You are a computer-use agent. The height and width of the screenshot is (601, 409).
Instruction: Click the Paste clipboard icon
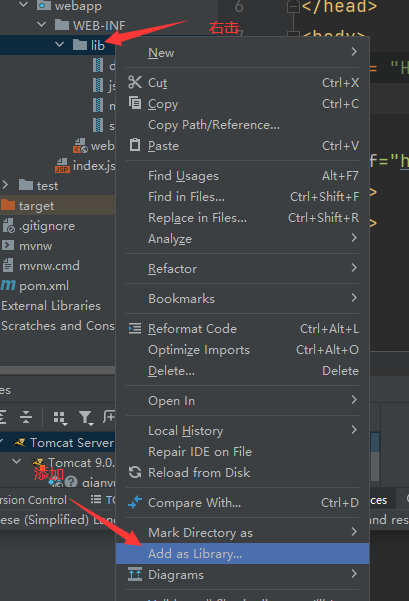tap(135, 145)
